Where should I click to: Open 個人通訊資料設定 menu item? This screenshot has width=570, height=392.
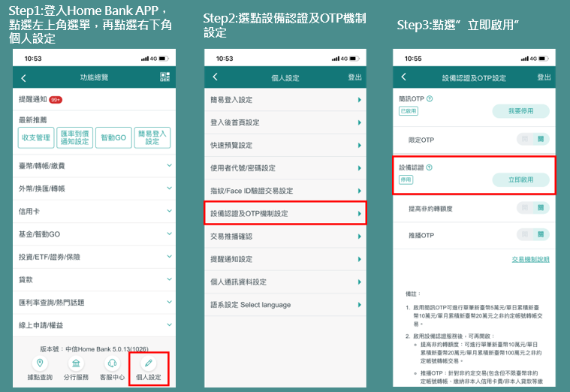pos(285,282)
